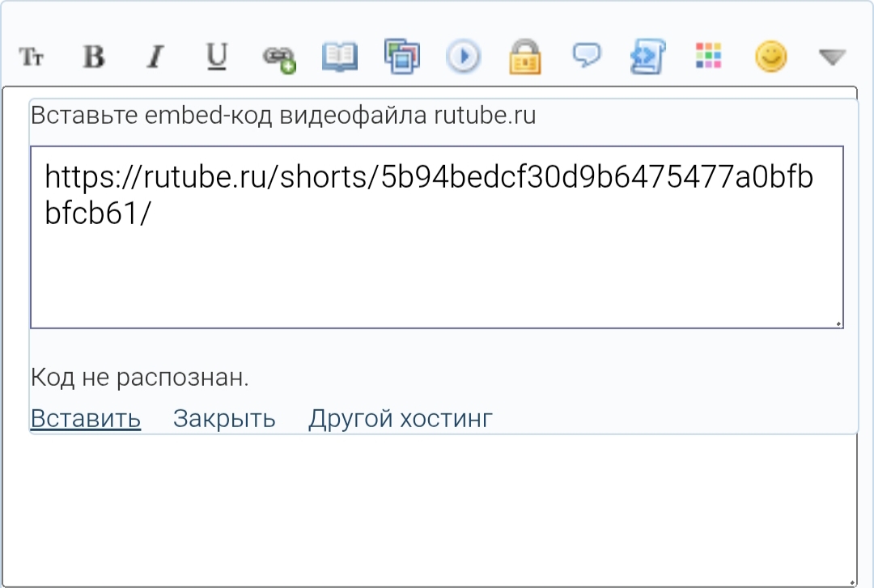Image resolution: width=874 pixels, height=588 pixels.
Task: Click the insert image icon
Action: tap(401, 57)
